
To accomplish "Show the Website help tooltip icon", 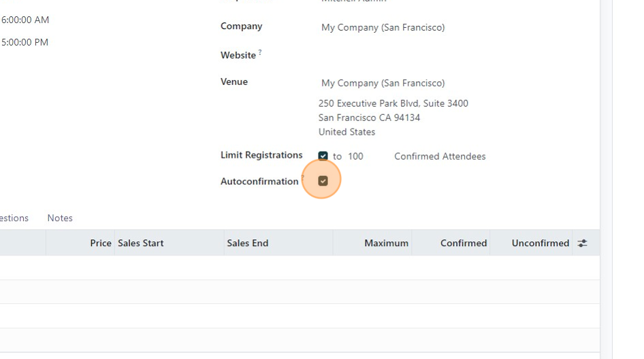I will [260, 52].
